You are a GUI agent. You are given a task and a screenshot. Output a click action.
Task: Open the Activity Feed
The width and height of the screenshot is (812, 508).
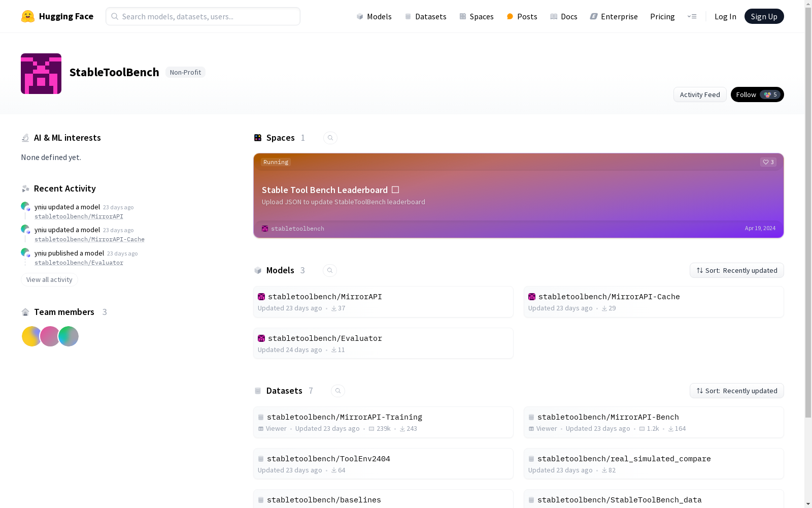(700, 94)
